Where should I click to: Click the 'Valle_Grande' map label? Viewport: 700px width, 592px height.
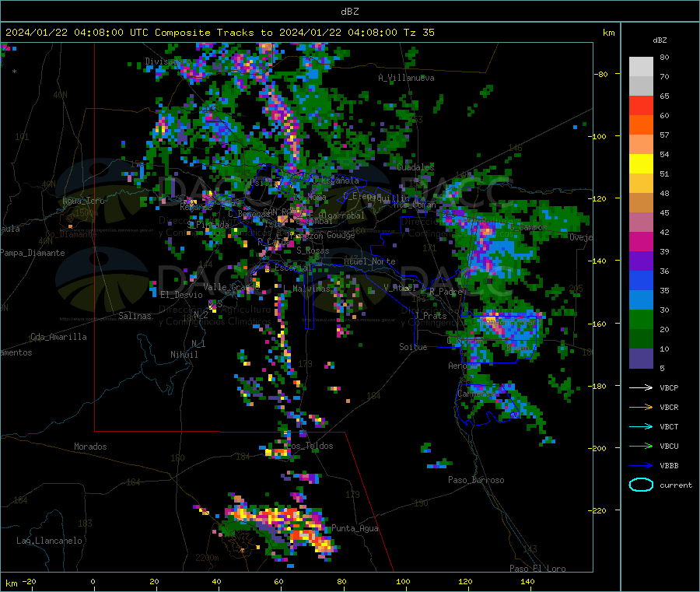[231, 287]
